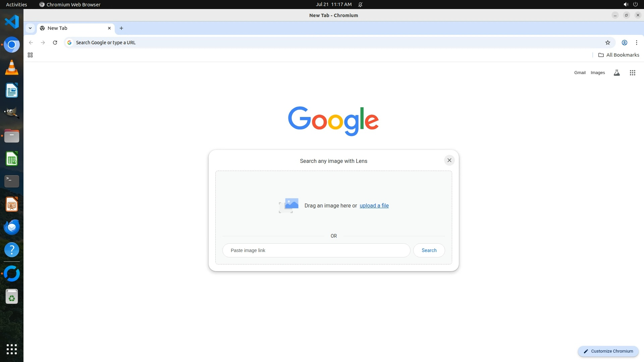Open a new tab with plus button
Image resolution: width=644 pixels, height=362 pixels.
121,28
